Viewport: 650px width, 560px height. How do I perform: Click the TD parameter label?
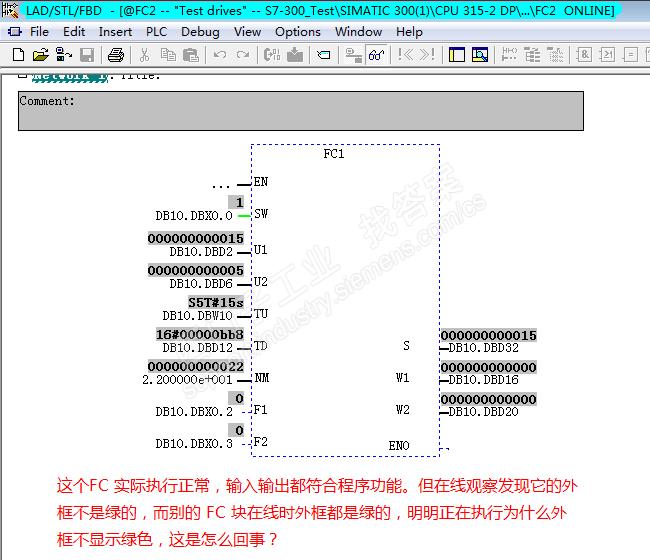coord(260,346)
